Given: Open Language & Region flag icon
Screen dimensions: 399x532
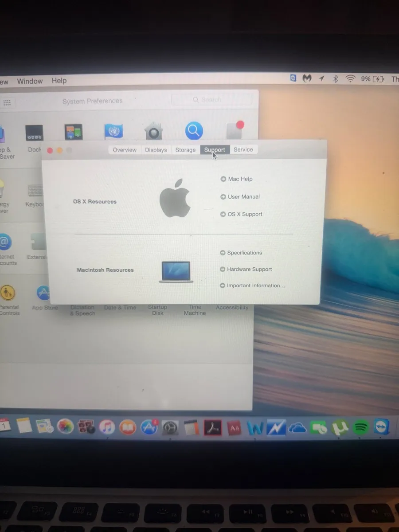Looking at the screenshot, I should coord(113,132).
